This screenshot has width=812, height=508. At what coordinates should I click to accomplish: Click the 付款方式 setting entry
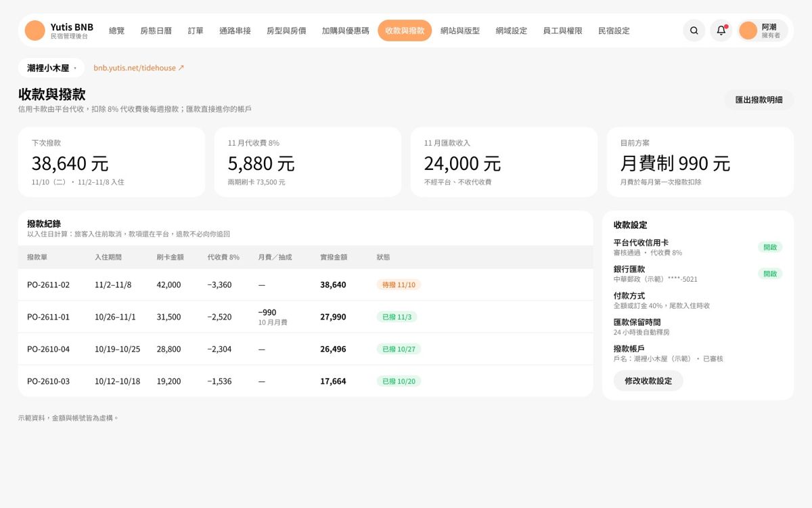pos(698,300)
